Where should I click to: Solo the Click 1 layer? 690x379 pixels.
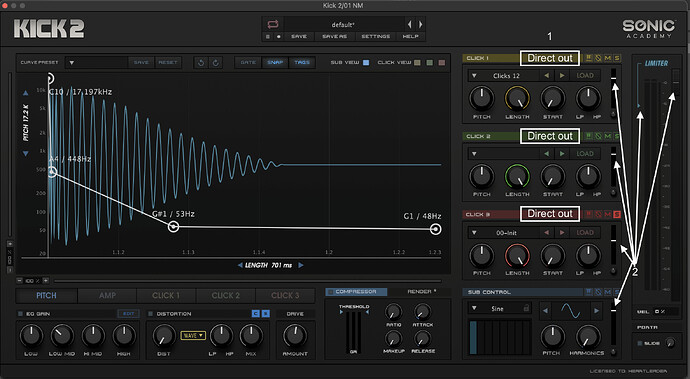point(617,58)
